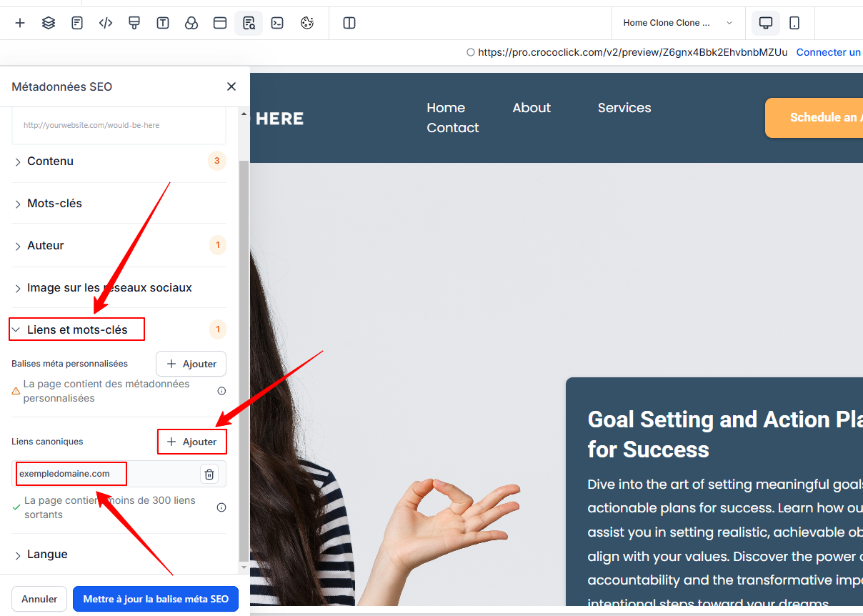Click the plus add element icon
Image resolution: width=863 pixels, height=616 pixels.
(x=20, y=23)
